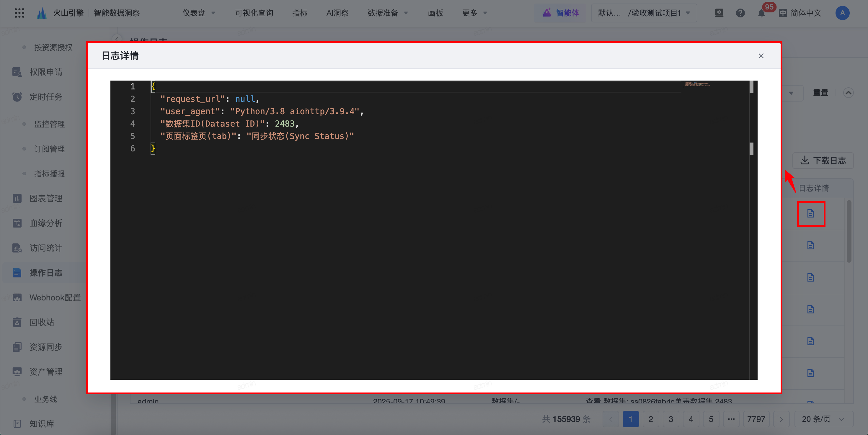The image size is (868, 435).
Task: Open the screen monitor icon in header
Action: point(719,13)
